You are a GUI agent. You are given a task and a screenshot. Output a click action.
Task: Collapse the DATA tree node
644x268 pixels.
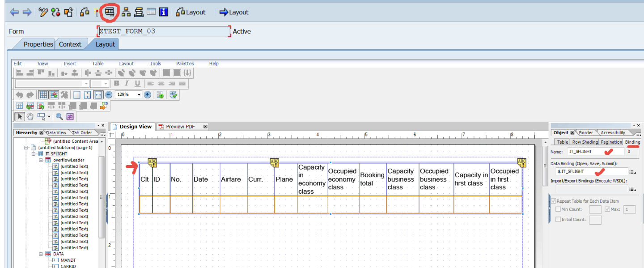(41, 254)
